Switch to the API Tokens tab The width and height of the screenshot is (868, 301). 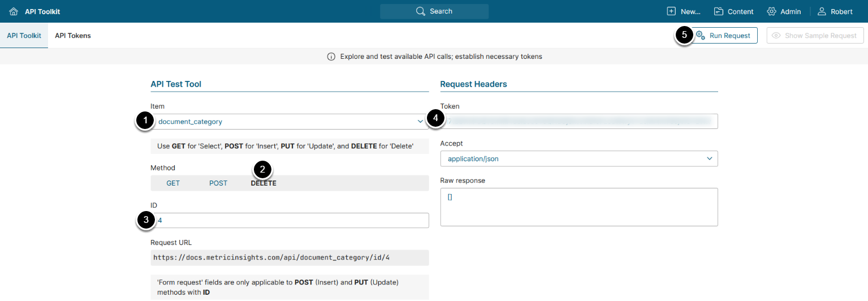(73, 36)
